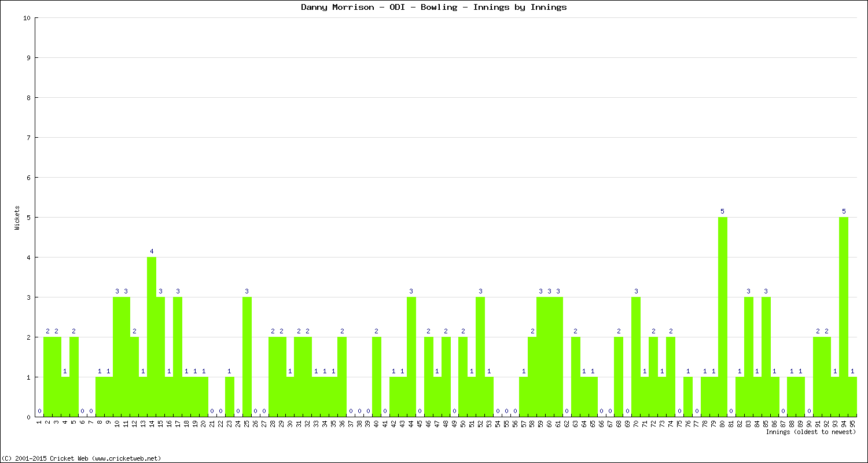This screenshot has width=868, height=463.
Task: Click the value label 2 above innings 5
Action: pos(73,331)
